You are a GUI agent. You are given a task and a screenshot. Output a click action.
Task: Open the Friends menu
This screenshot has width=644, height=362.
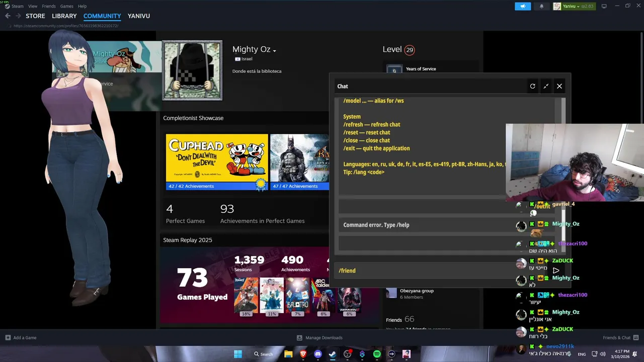click(49, 6)
